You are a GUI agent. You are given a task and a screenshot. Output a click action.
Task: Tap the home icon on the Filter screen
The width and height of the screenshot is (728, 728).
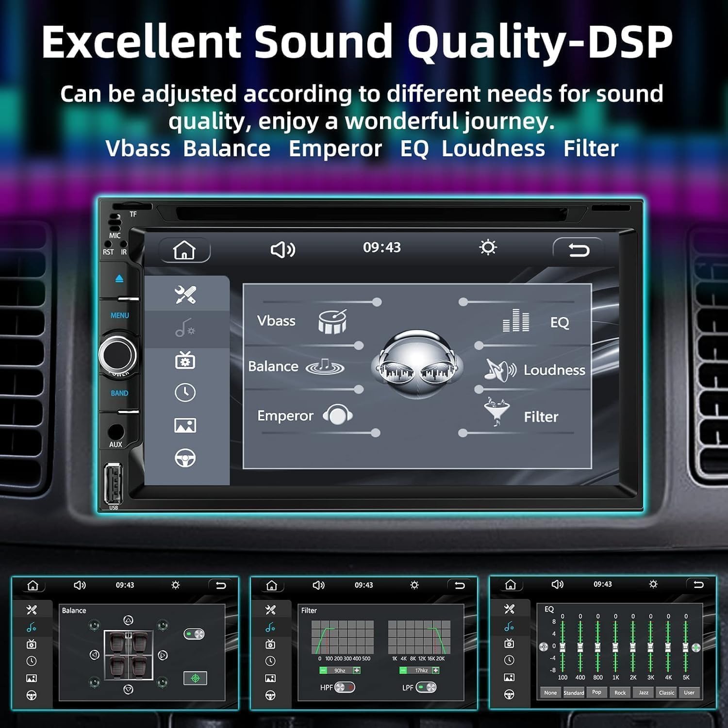(x=271, y=585)
